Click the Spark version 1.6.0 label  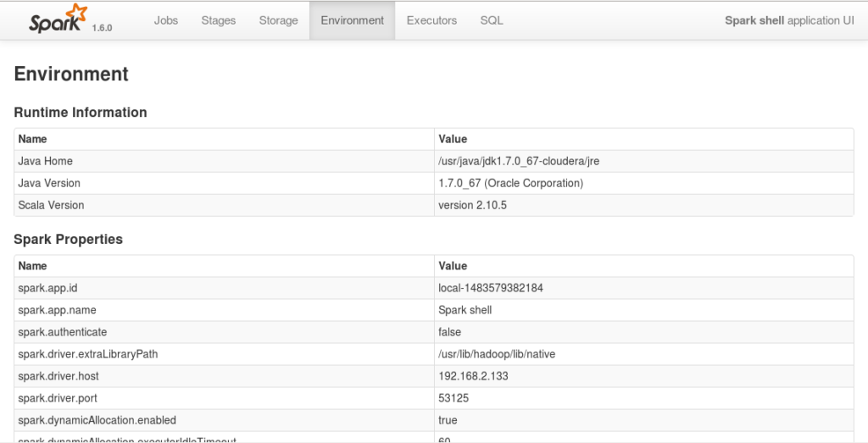coord(102,28)
